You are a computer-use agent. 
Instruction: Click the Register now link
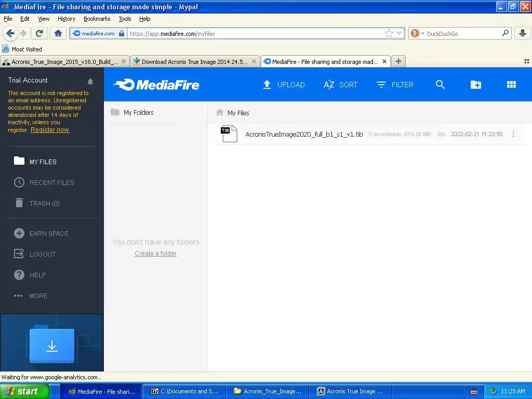[x=50, y=129]
